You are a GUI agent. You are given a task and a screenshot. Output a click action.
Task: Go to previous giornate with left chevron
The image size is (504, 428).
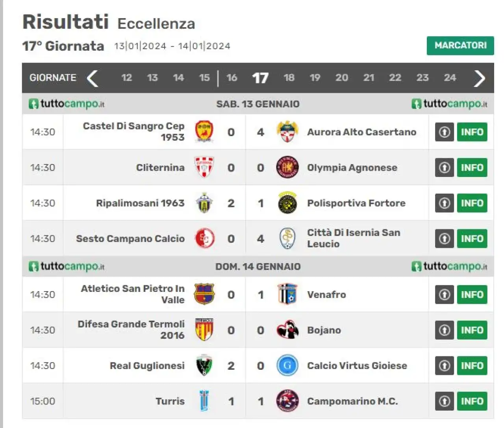click(x=93, y=78)
